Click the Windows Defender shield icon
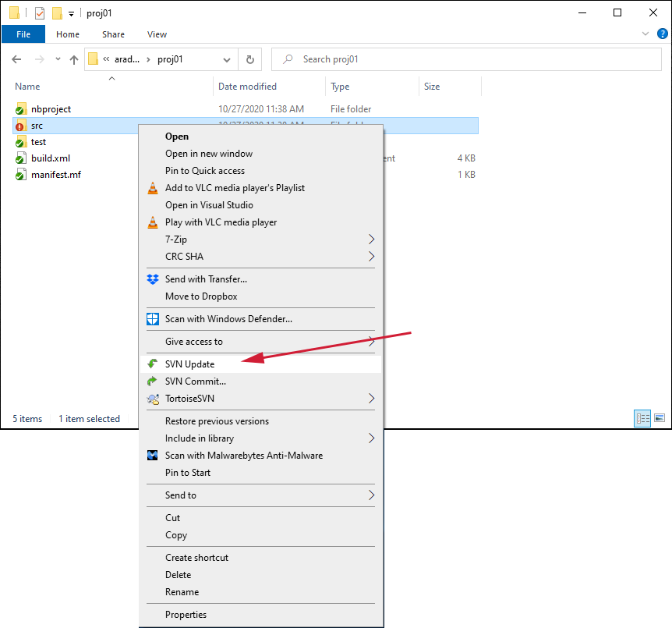This screenshot has height=628, width=672. pyautogui.click(x=152, y=319)
